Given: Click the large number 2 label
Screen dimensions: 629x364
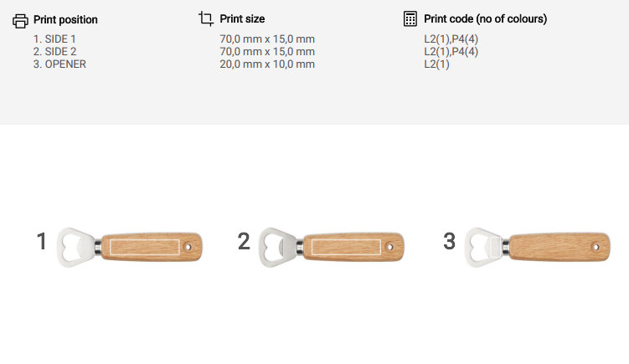Looking at the screenshot, I should 244,242.
